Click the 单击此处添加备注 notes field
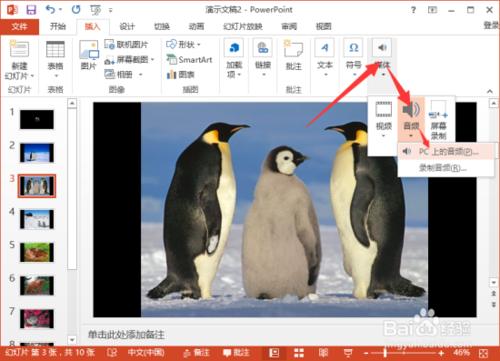 click(x=127, y=334)
